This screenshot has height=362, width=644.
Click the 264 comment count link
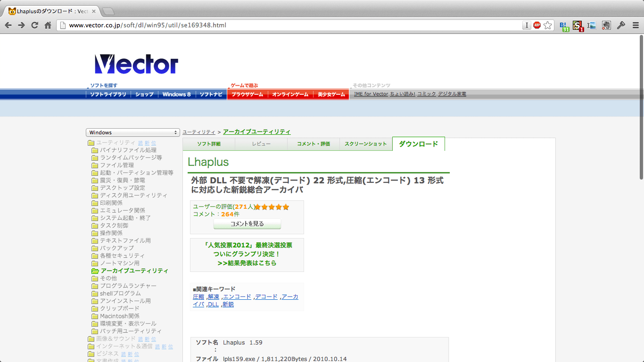(x=227, y=214)
